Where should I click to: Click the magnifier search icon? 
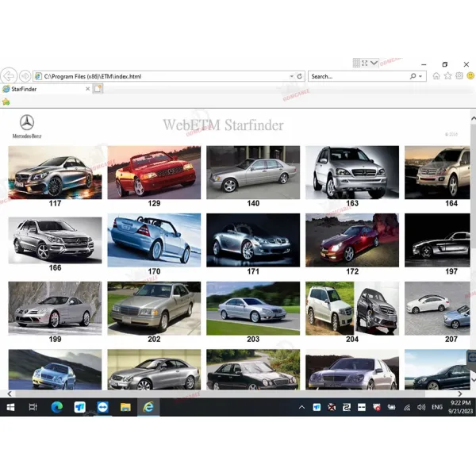[x=413, y=76]
